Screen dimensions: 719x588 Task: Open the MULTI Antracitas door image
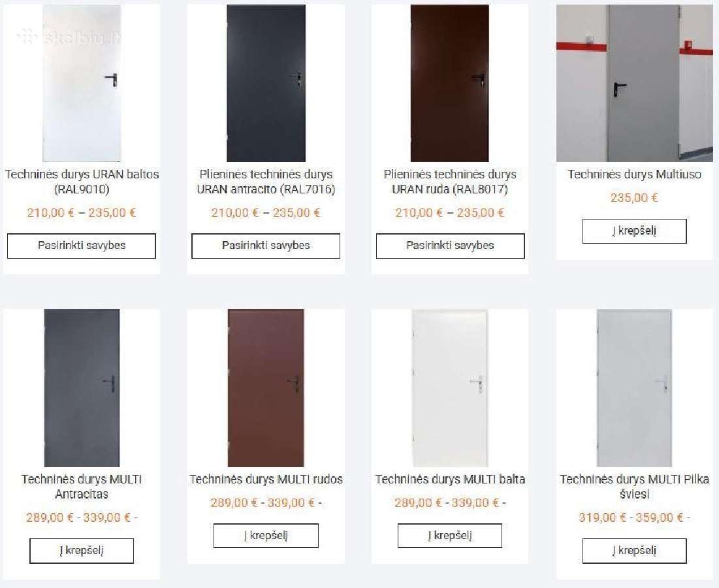(82, 388)
